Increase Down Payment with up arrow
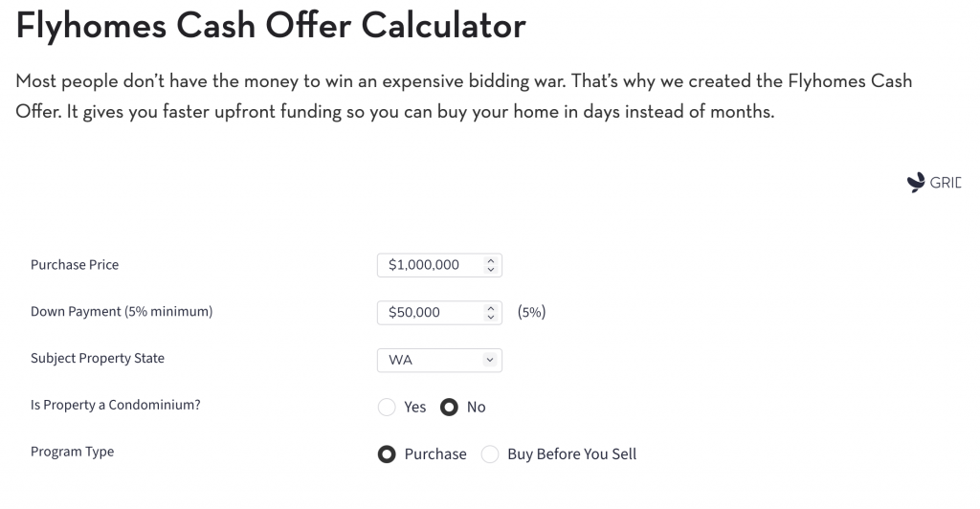The height and width of the screenshot is (509, 980). tap(491, 308)
